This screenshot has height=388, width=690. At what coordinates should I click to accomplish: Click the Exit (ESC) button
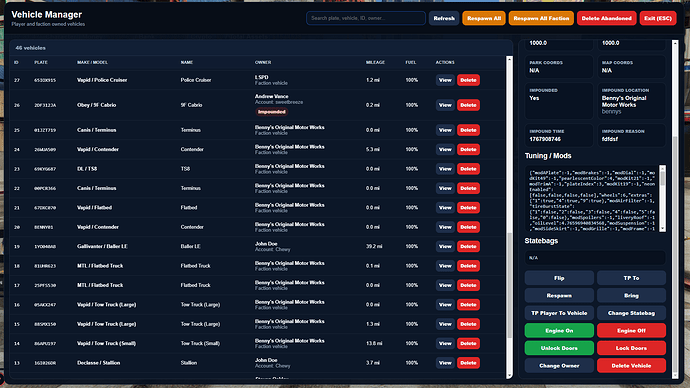657,18
